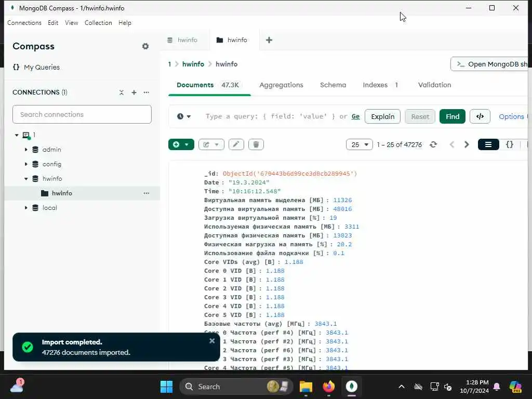Screen dimensions: 532x399
Task: Open Collection menu
Action: [98, 23]
